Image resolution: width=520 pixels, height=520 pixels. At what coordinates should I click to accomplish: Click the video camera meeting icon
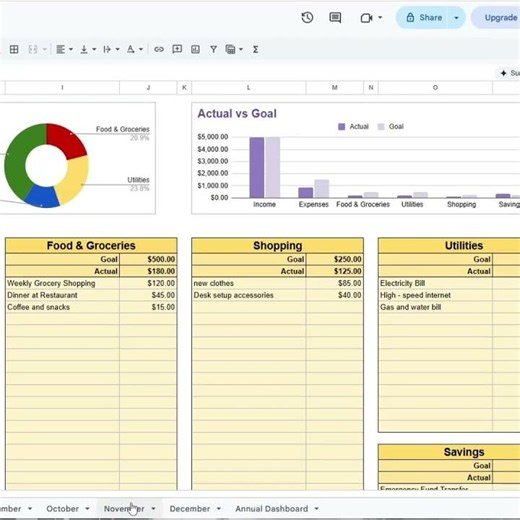point(366,18)
